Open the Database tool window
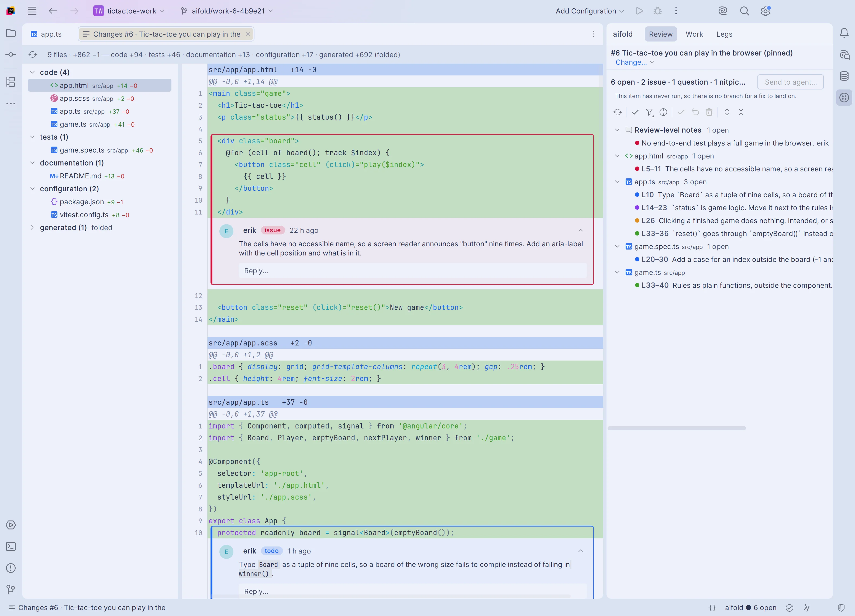This screenshot has height=616, width=855. click(844, 76)
